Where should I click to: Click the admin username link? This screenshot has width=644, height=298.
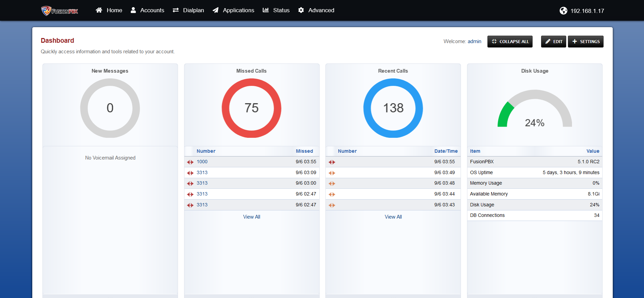click(x=474, y=41)
